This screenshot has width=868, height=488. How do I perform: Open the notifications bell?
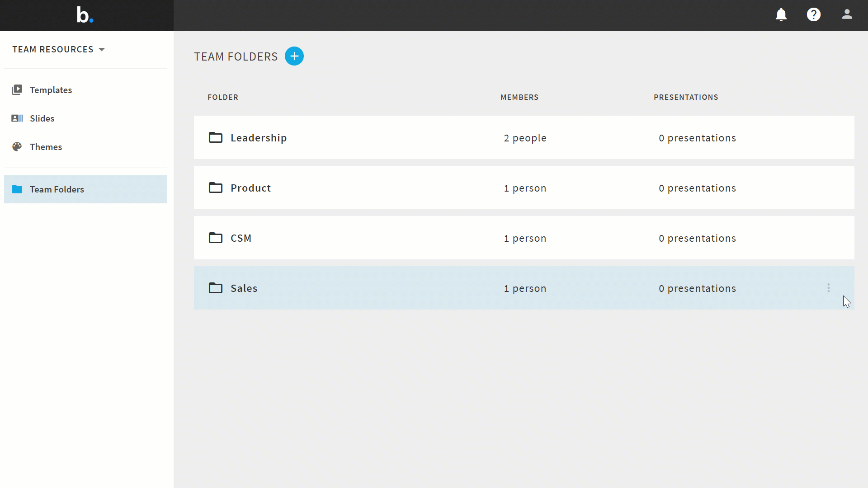pos(781,15)
